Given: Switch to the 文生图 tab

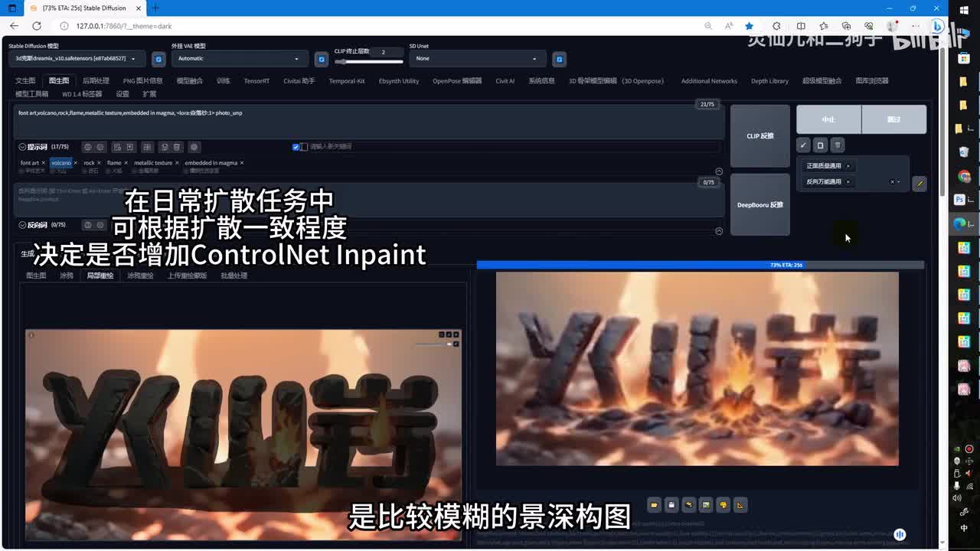Looking at the screenshot, I should pyautogui.click(x=25, y=81).
